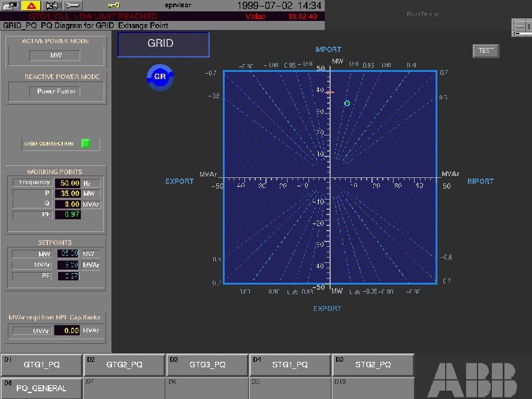Image resolution: width=532 pixels, height=399 pixels.
Task: Switch to the STG2_PQ tab
Action: [373, 364]
